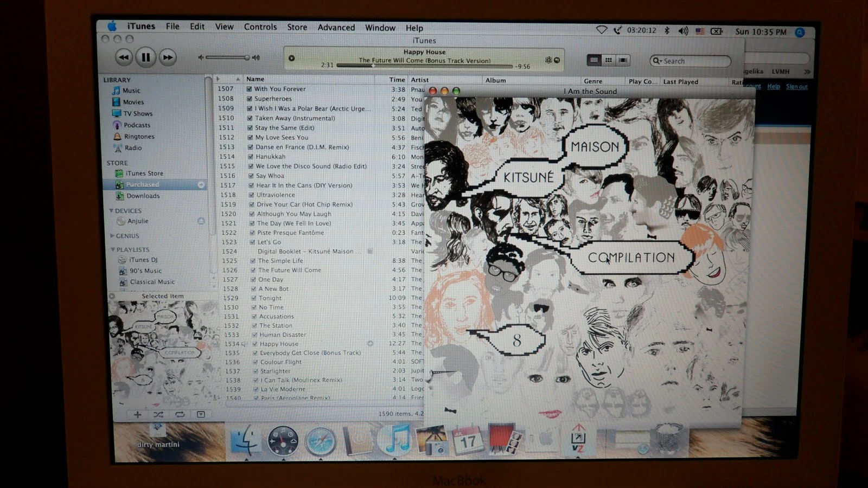Toggle shuffle at bottom of iTunes
The width and height of the screenshot is (868, 488).
[158, 414]
